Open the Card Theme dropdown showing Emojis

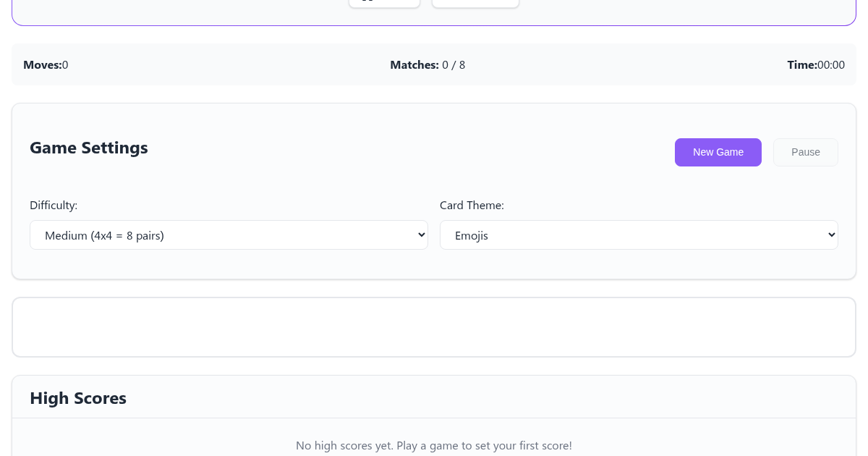pos(638,235)
